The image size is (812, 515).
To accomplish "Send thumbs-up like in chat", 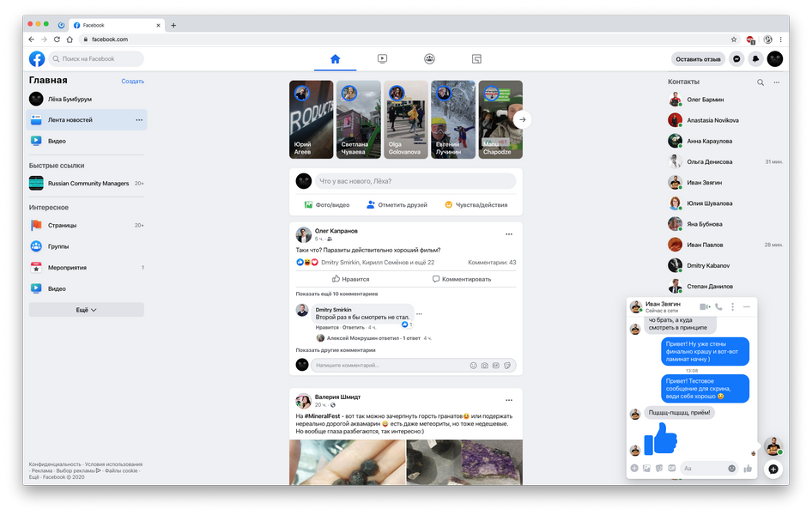I will pos(748,469).
